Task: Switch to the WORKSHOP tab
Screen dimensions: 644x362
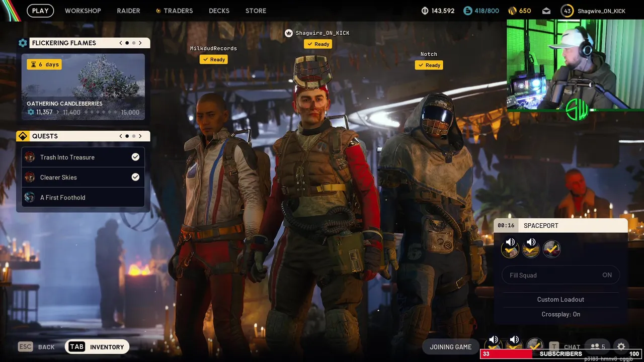Action: pyautogui.click(x=83, y=11)
